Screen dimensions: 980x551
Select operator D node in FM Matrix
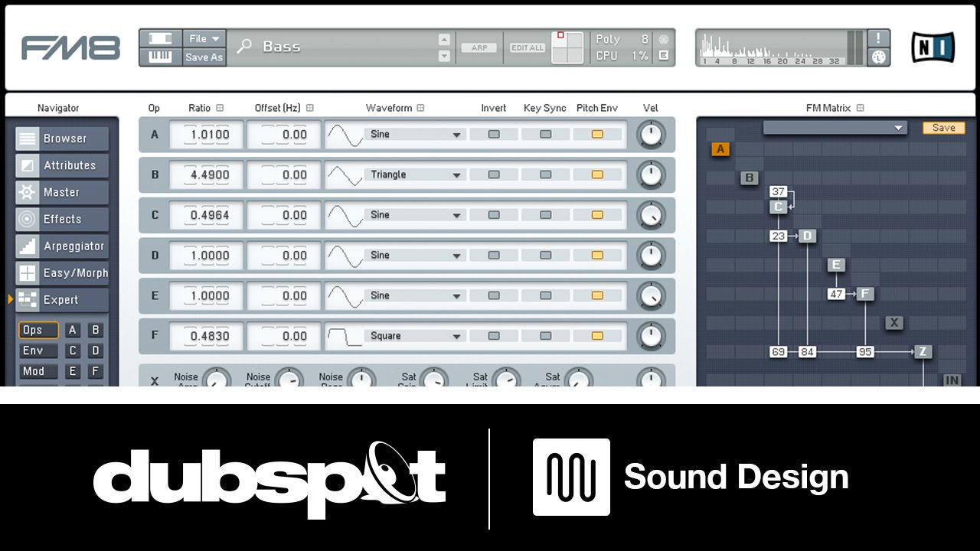(808, 236)
